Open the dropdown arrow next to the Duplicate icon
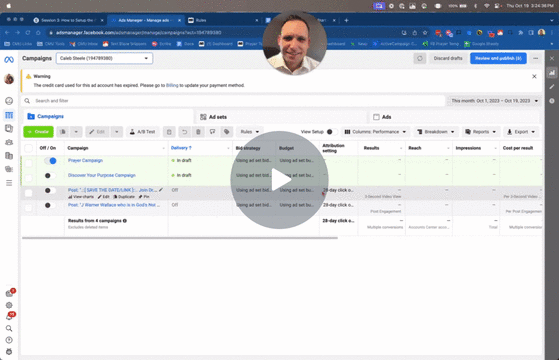 [x=76, y=132]
